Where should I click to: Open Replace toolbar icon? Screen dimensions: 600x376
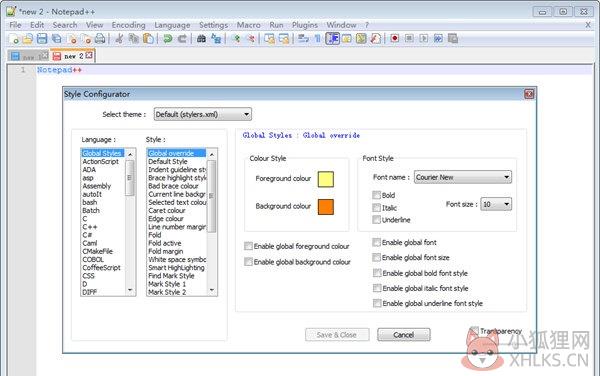pyautogui.click(x=216, y=39)
